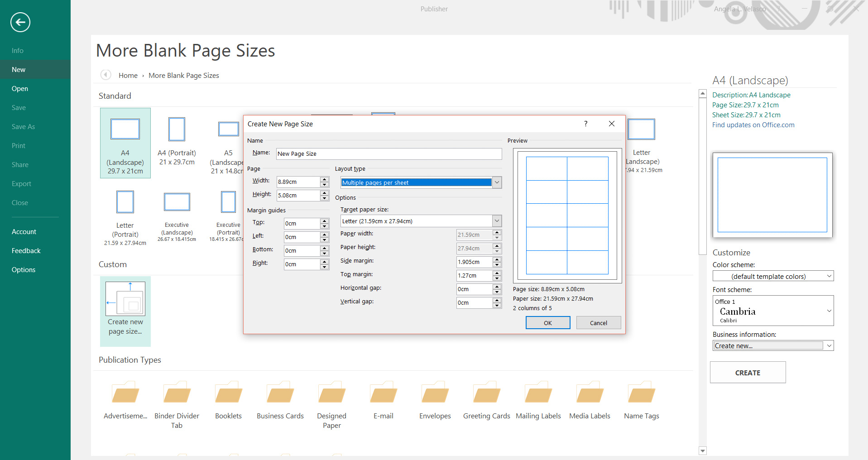Viewport: 868px width, 460px height.
Task: Select Open in the Backstage sidebar
Action: [x=20, y=89]
